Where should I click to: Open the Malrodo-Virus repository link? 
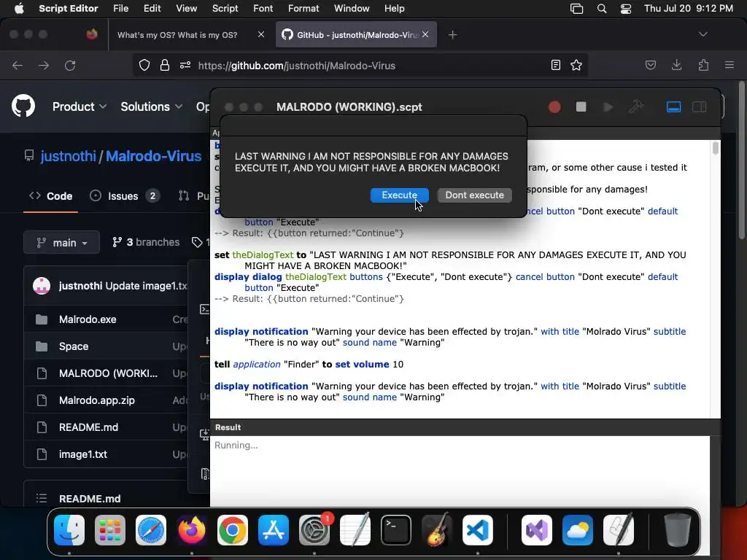tap(153, 156)
